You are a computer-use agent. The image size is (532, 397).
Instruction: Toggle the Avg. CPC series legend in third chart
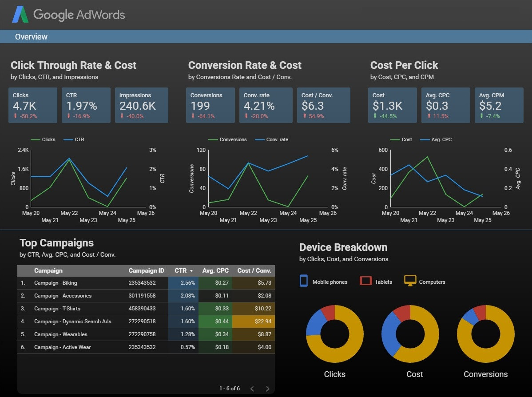click(436, 139)
